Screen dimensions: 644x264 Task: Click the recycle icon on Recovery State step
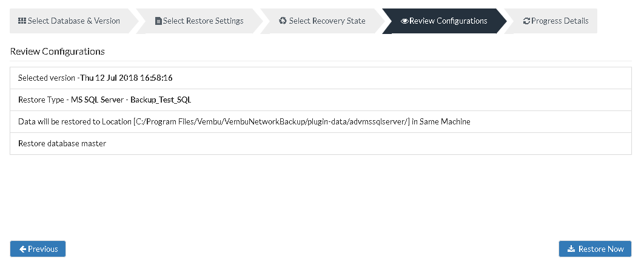pos(283,21)
